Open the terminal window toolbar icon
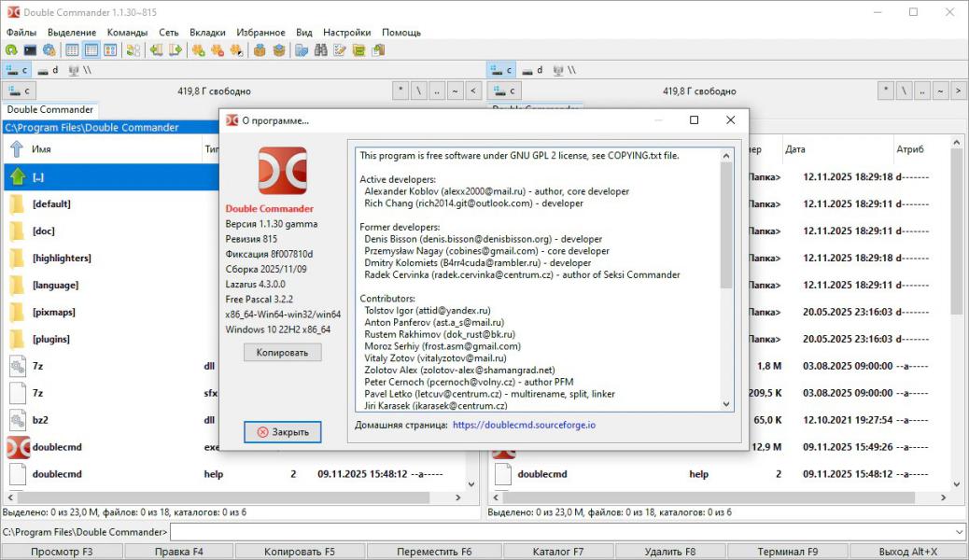969x560 pixels. [x=30, y=50]
